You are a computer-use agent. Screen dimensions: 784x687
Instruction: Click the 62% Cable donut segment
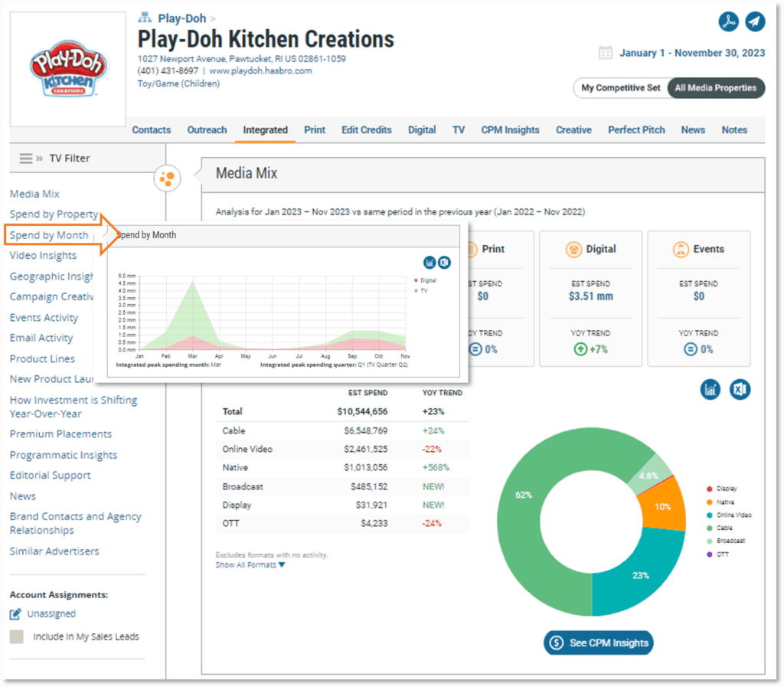coord(524,495)
